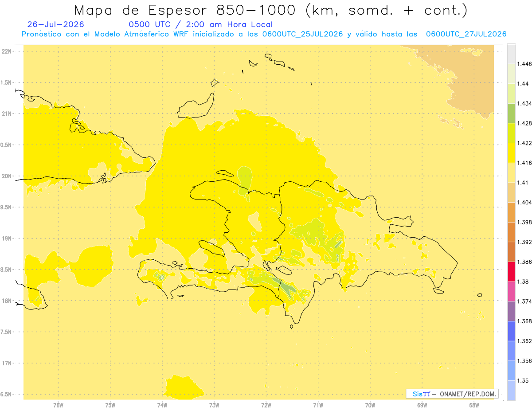The image size is (532, 411).
Task: Click the latitude label '21N'
Action: coord(7,114)
